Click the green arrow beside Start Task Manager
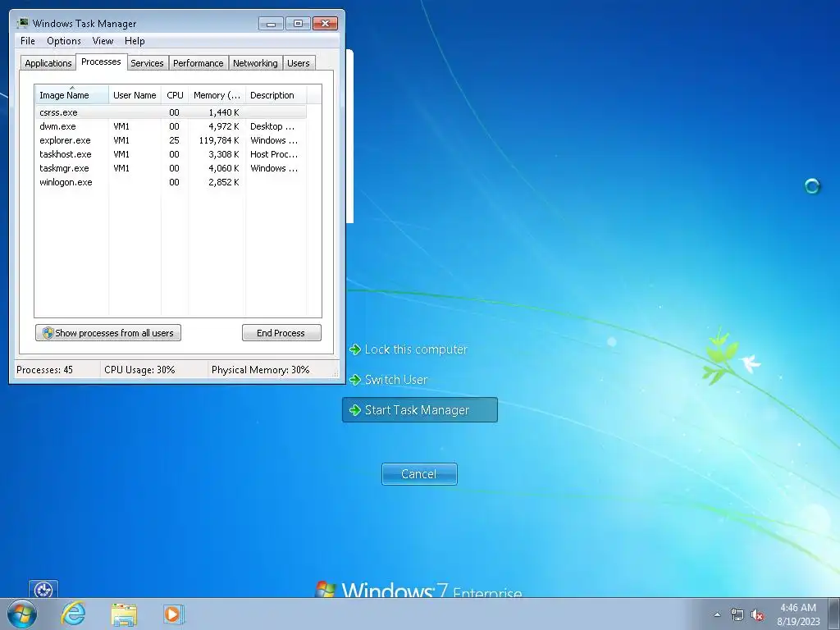The width and height of the screenshot is (840, 630). [x=354, y=410]
